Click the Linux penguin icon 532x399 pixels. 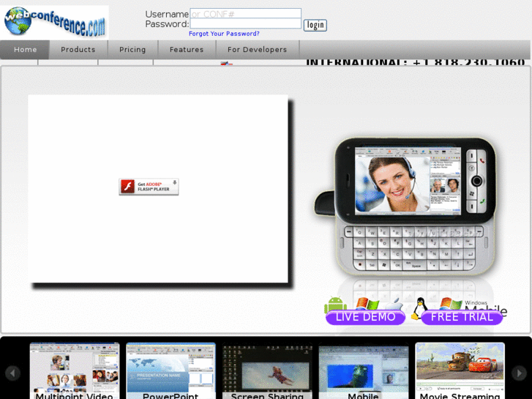(x=420, y=307)
